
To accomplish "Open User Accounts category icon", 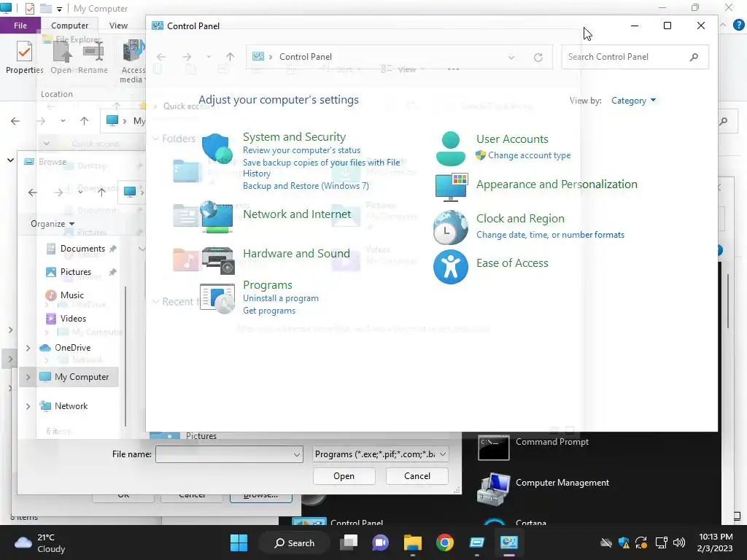I will [450, 149].
